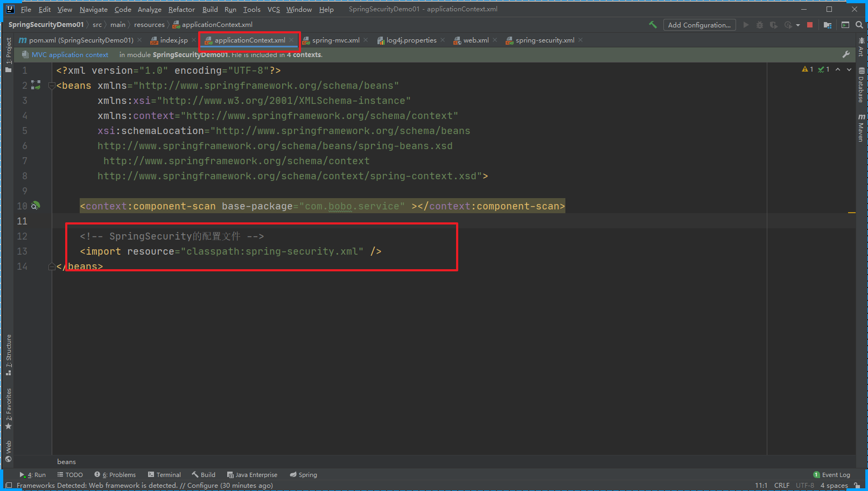Click the read-only lock toggle in status bar
Screen dimensions: 868x491
pyautogui.click(x=857, y=485)
